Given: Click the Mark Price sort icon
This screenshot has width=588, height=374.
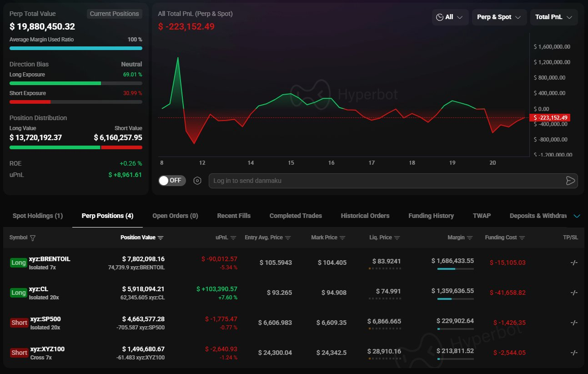Looking at the screenshot, I should [342, 238].
